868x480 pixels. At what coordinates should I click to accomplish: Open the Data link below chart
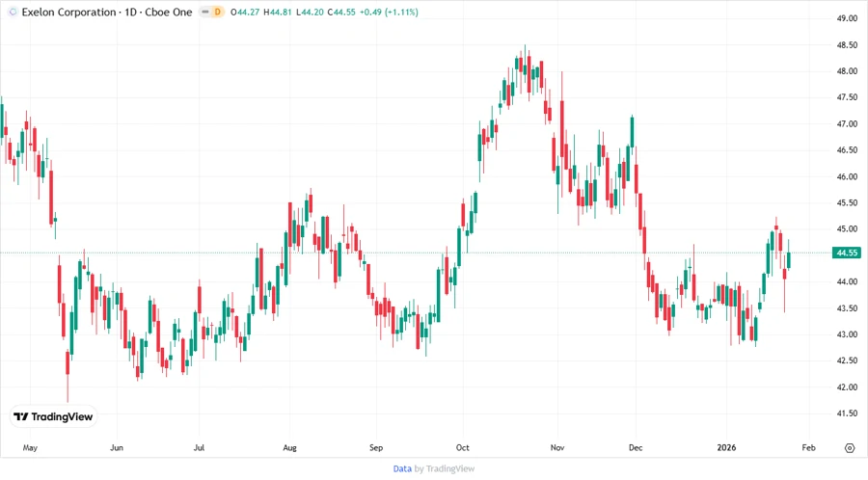pos(402,469)
